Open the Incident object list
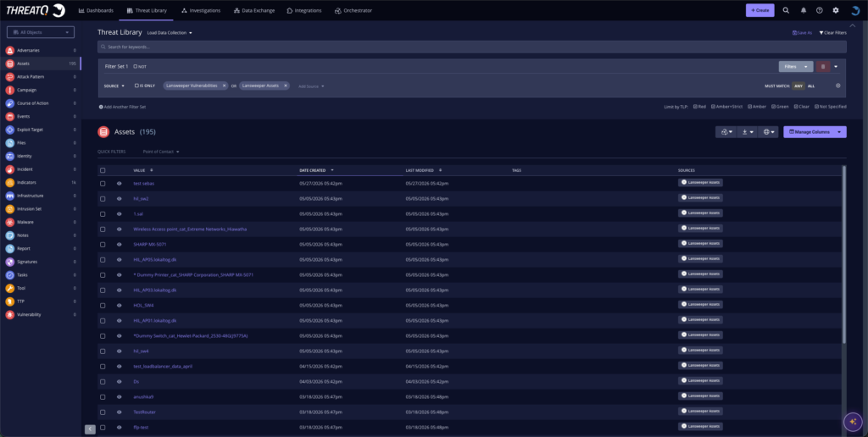This screenshot has height=437, width=868. click(25, 169)
